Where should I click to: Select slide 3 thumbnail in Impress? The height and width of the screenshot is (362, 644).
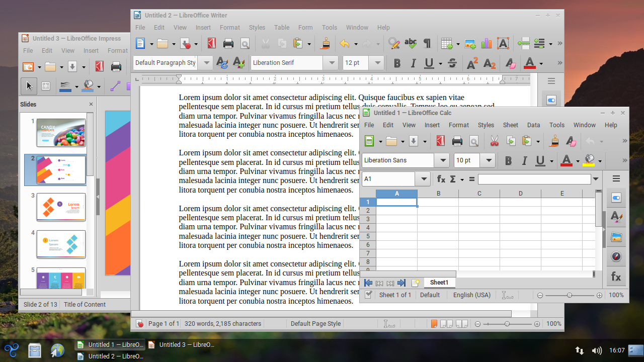61,207
